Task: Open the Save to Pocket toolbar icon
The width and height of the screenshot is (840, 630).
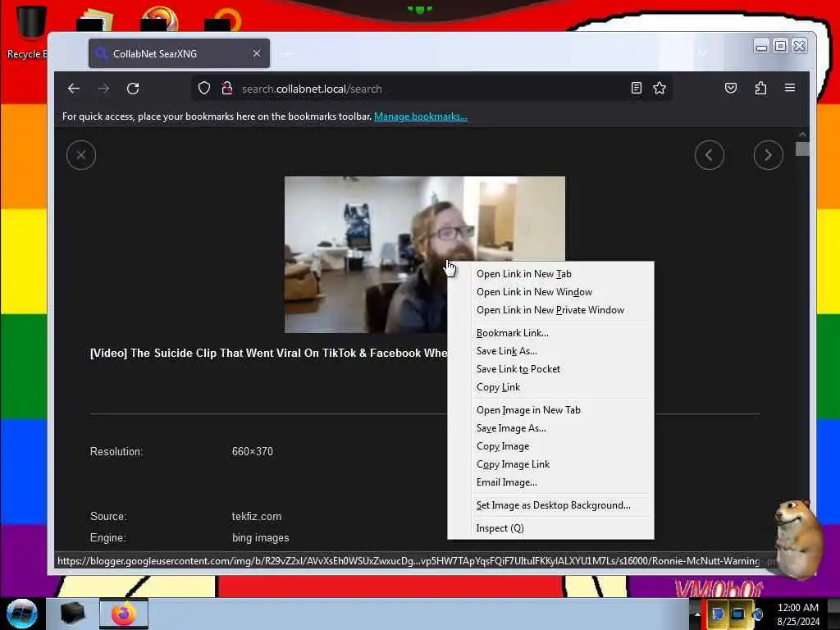Action: pyautogui.click(x=731, y=88)
